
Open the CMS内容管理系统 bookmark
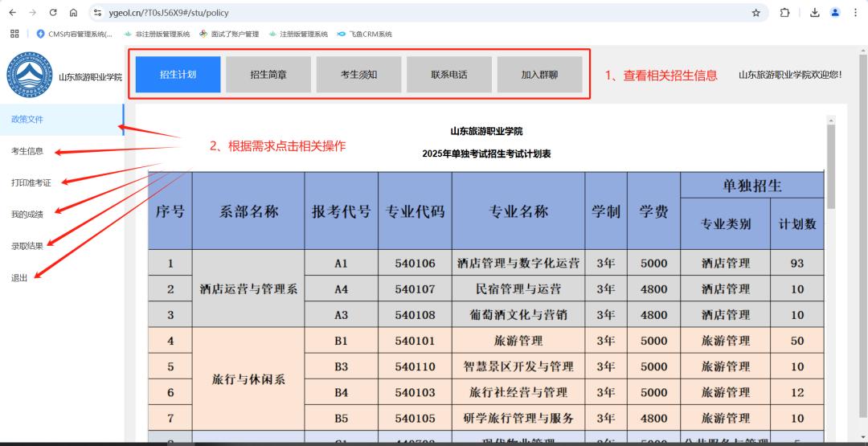(74, 34)
